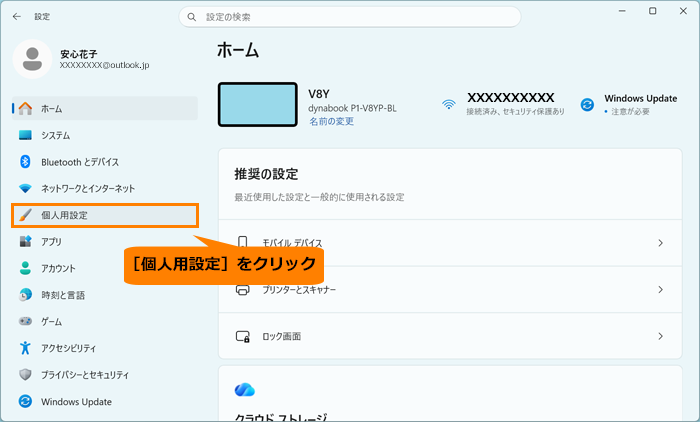Click the mobile device phone icon
Screen dimensions: 700x422
click(x=242, y=242)
